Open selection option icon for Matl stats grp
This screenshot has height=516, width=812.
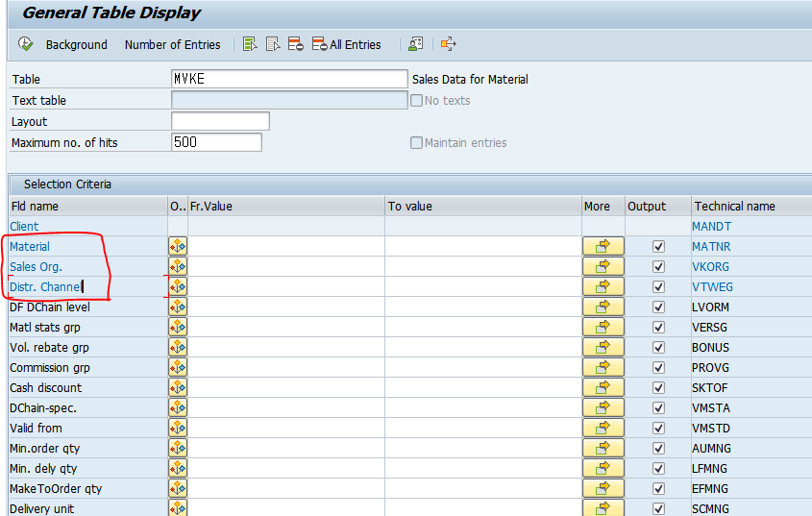tap(178, 327)
